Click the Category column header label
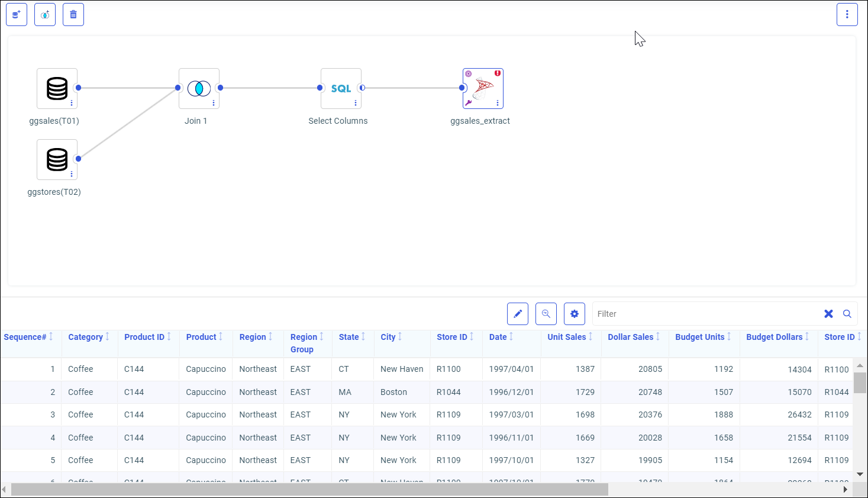The height and width of the screenshot is (498, 868). pos(85,337)
